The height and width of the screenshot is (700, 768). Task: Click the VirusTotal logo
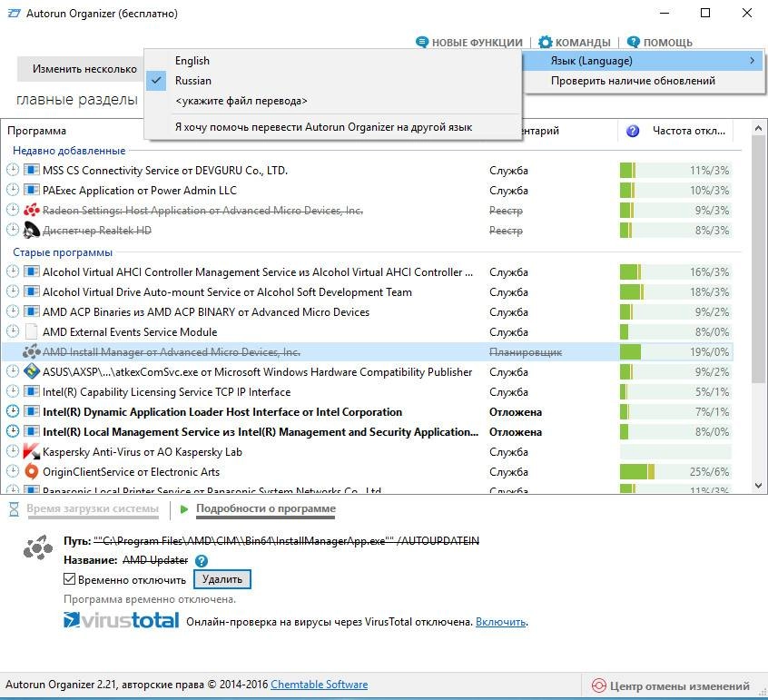pos(121,620)
